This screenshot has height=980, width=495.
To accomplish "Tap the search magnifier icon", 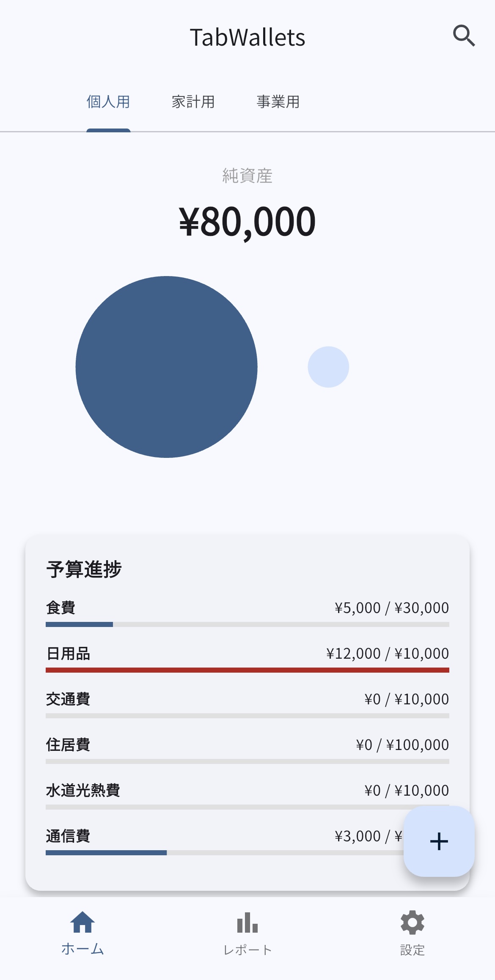I will click(x=464, y=36).
